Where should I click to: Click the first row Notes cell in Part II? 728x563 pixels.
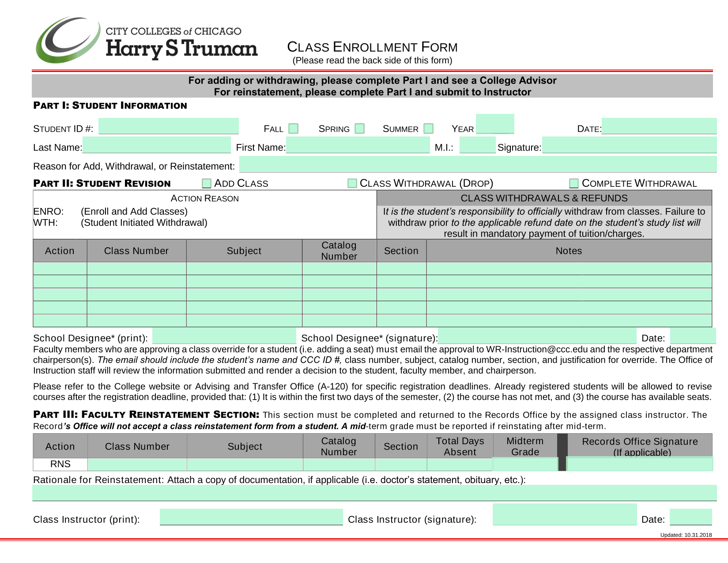(x=569, y=268)
